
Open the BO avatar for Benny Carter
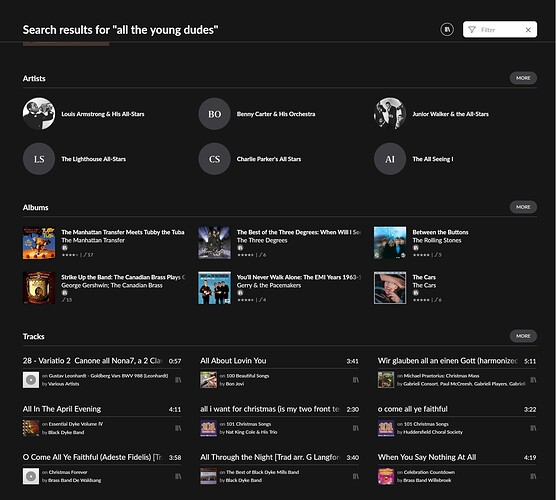[215, 114]
